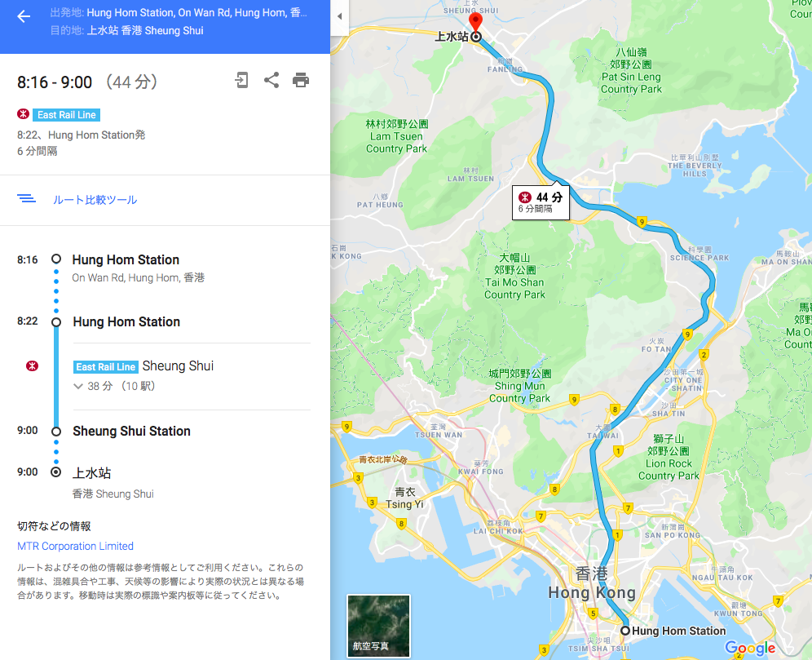This screenshot has width=812, height=660.
Task: Open ルート比較ツール link
Action: 95,200
